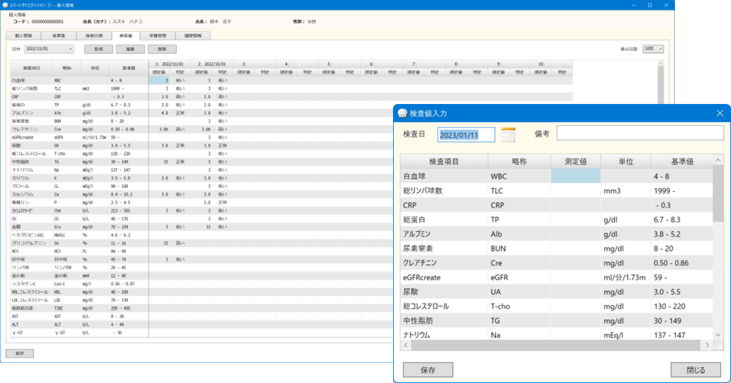
Task: Click bottom-left 保存 button of main window
Action: click(x=20, y=353)
